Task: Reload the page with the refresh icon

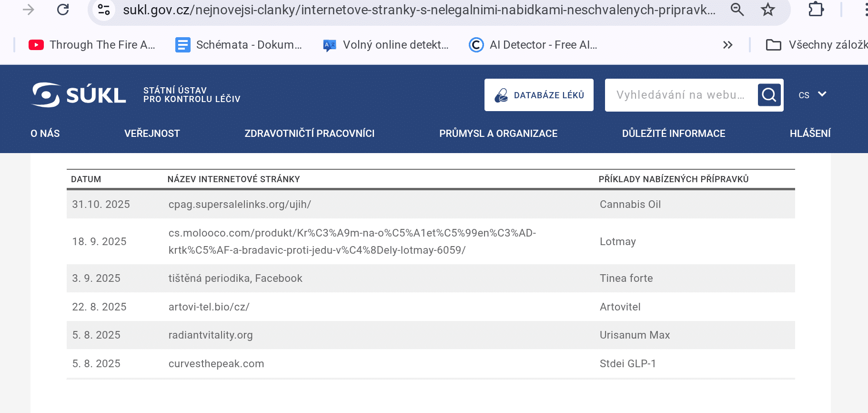Action: (63, 10)
